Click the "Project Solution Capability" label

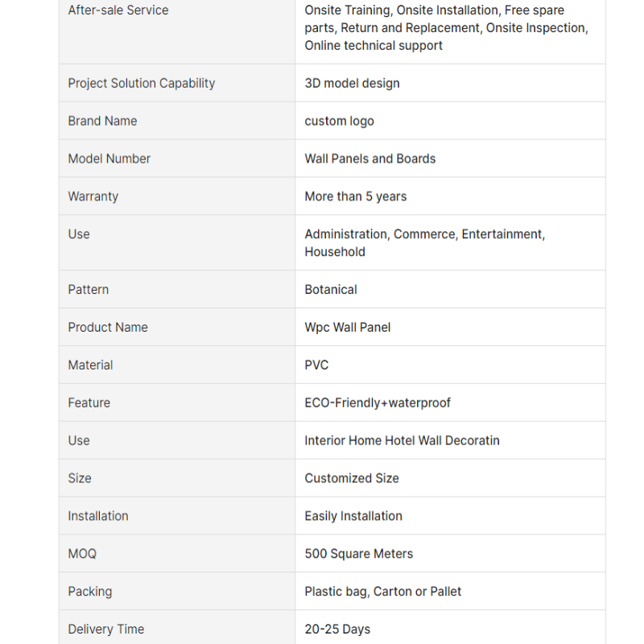coord(142,83)
